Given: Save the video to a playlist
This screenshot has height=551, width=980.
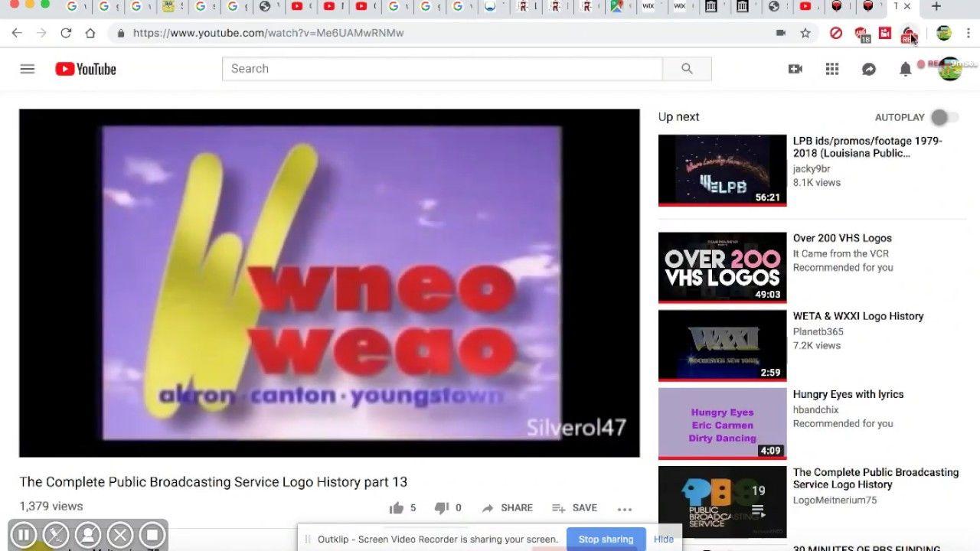Looking at the screenshot, I should [x=574, y=508].
